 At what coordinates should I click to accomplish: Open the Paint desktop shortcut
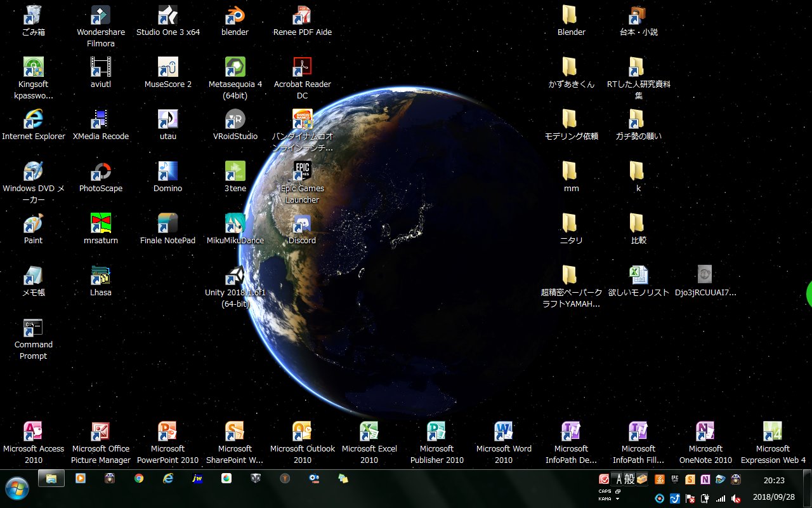point(33,229)
